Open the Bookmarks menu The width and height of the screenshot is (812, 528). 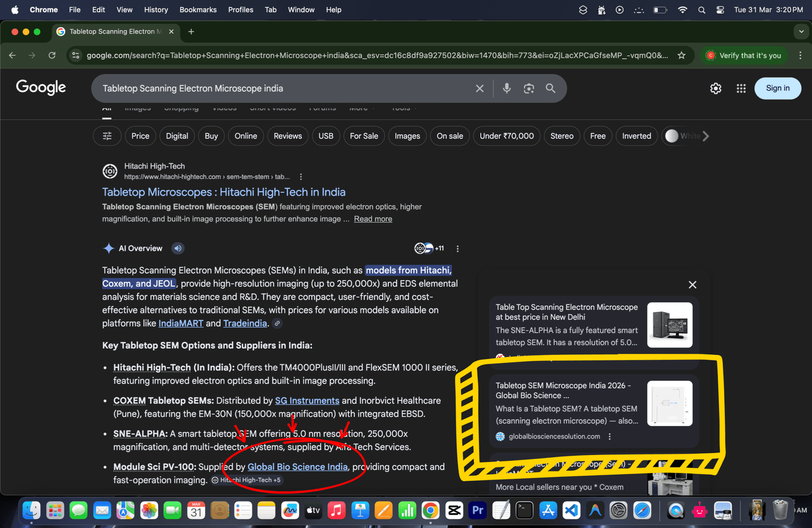198,10
